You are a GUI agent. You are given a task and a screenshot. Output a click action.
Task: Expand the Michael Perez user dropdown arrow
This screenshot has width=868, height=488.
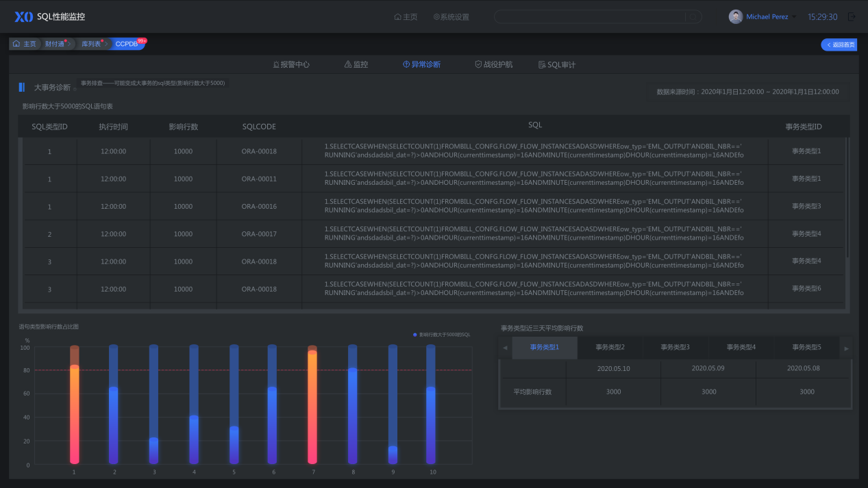pyautogui.click(x=795, y=17)
